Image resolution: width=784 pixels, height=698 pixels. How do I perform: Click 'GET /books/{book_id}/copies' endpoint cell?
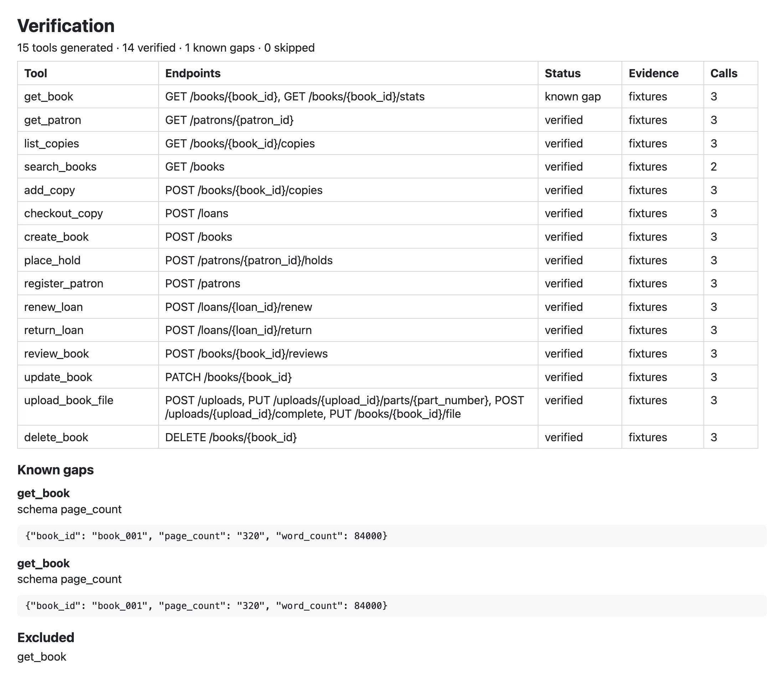(x=348, y=144)
